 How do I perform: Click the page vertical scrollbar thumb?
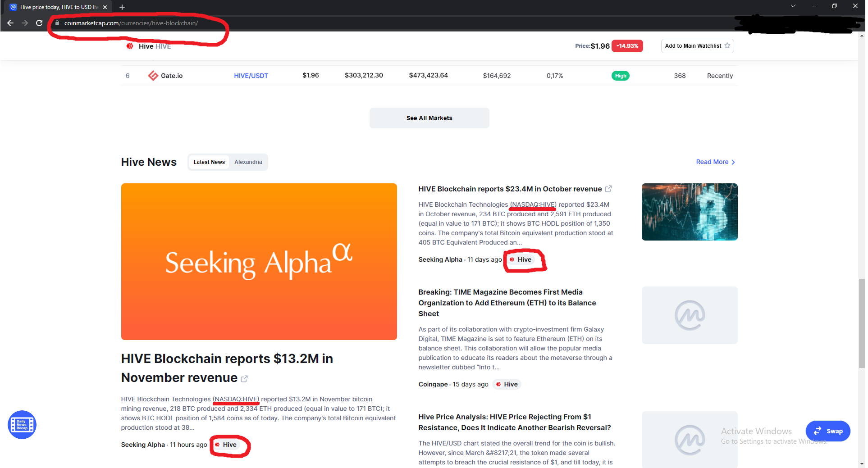tap(862, 323)
